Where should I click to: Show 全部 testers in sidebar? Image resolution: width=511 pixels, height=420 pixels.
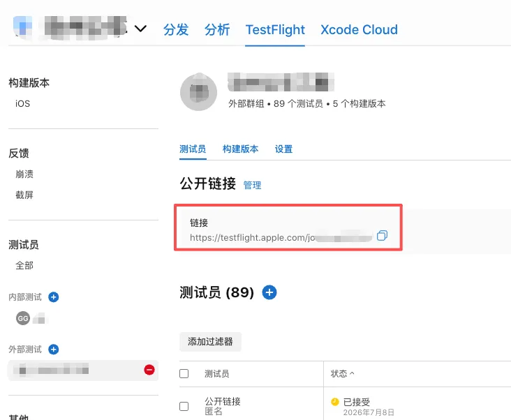pyautogui.click(x=24, y=265)
